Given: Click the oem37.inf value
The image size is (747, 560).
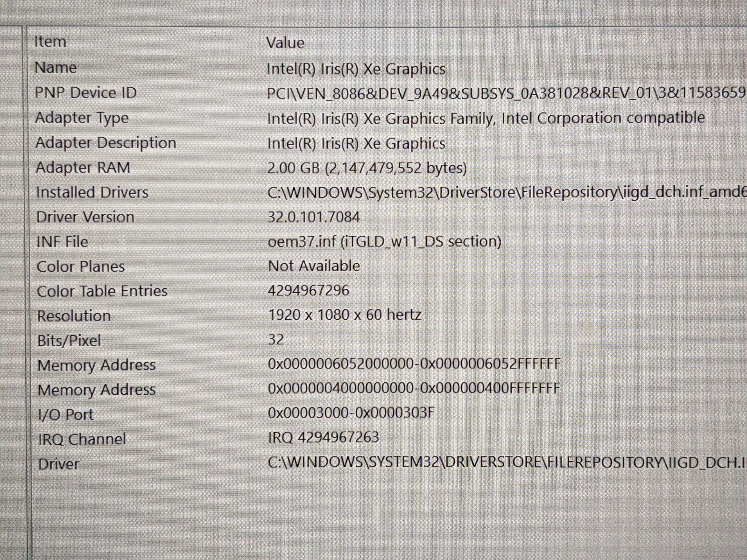Looking at the screenshot, I should 385,241.
